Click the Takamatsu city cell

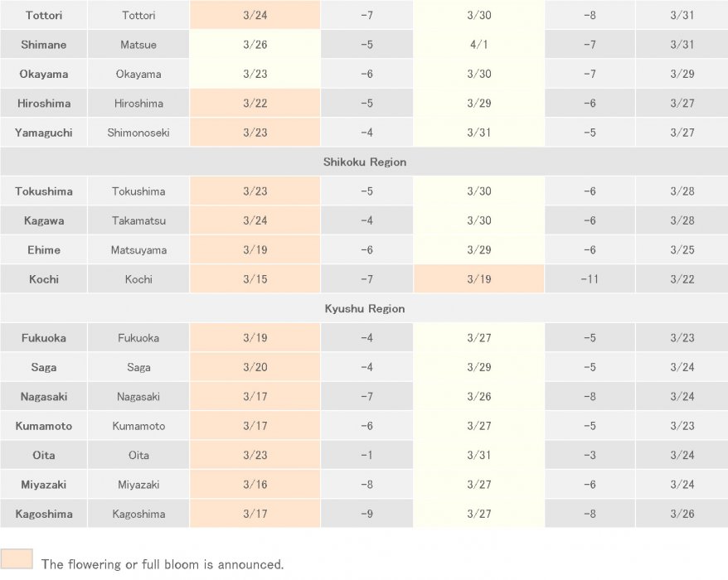coord(138,221)
